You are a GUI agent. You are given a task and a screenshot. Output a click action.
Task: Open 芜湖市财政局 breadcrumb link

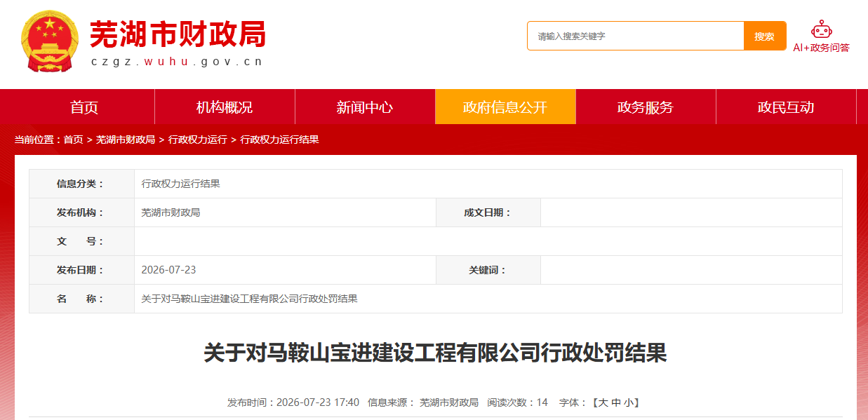click(126, 140)
